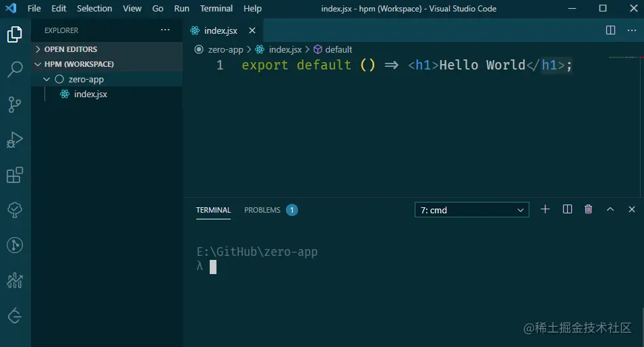The image size is (644, 347).
Task: Split the terminal panel
Action: [567, 209]
